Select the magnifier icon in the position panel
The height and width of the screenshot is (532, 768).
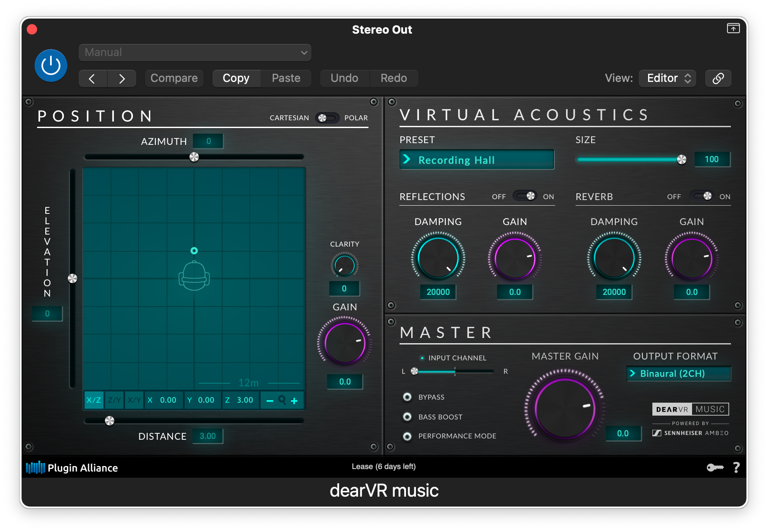point(282,400)
